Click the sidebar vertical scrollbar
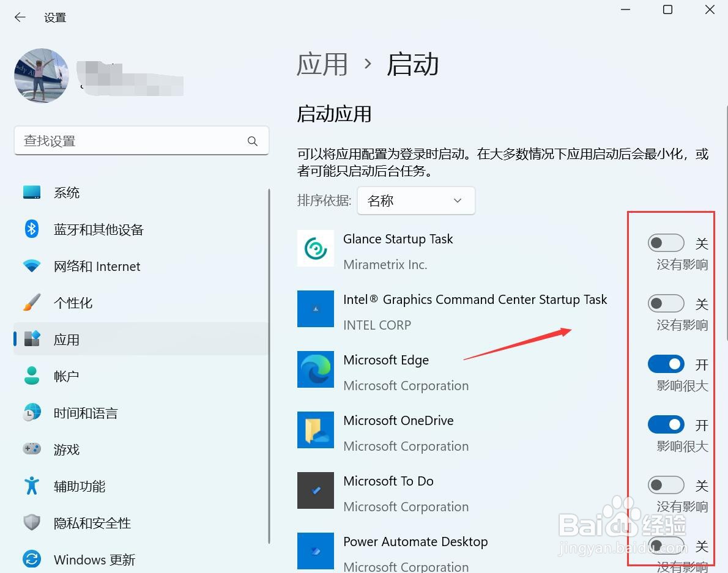This screenshot has width=728, height=573. 269,366
